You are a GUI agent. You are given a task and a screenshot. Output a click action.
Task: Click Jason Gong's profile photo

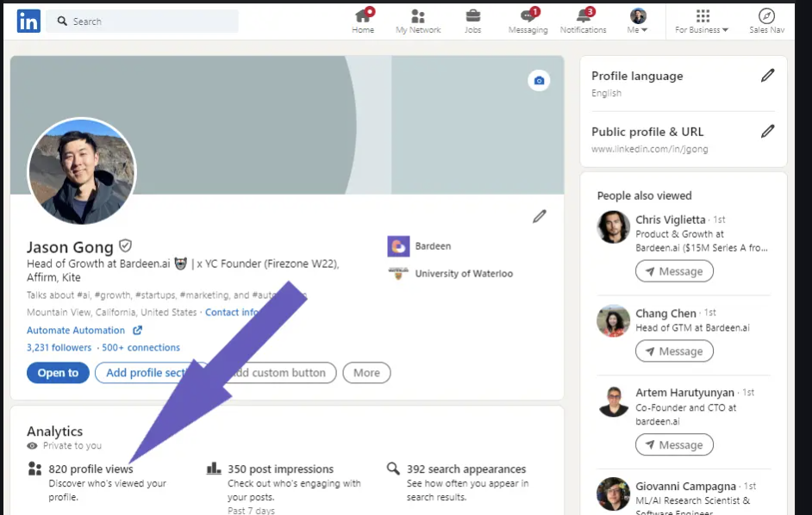(82, 171)
